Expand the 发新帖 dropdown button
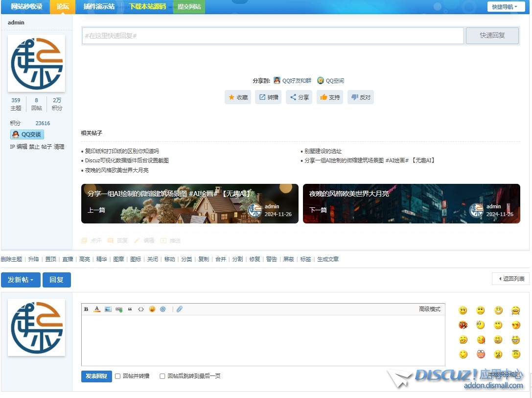The height and width of the screenshot is (398, 532). pos(21,280)
